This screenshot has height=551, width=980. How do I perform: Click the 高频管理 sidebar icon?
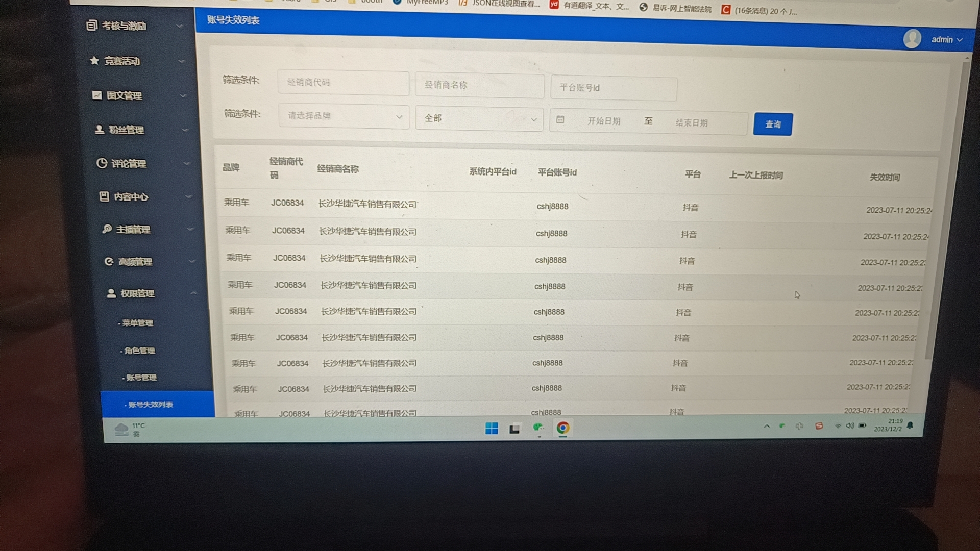pyautogui.click(x=109, y=261)
